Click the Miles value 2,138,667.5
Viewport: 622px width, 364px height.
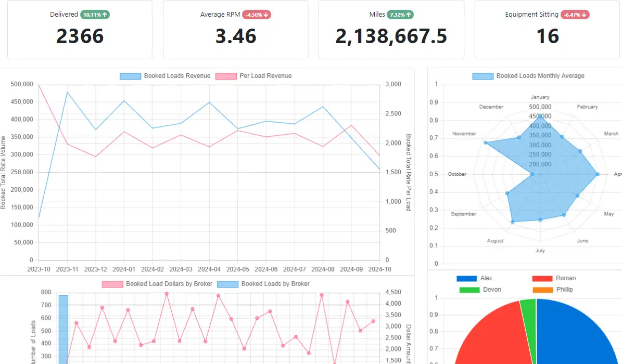pos(391,36)
